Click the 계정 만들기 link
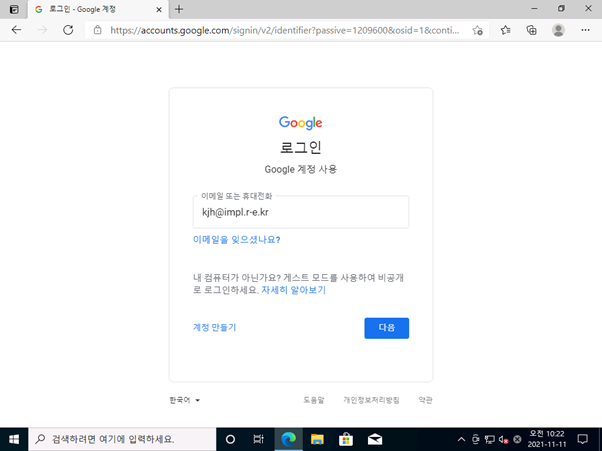602x451 pixels. [215, 327]
